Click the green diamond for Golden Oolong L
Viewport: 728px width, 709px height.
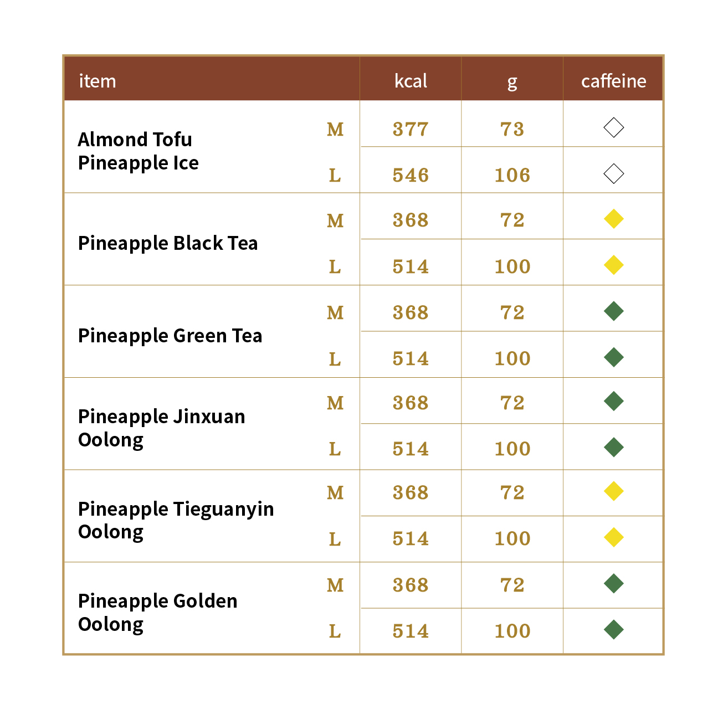[x=613, y=629]
